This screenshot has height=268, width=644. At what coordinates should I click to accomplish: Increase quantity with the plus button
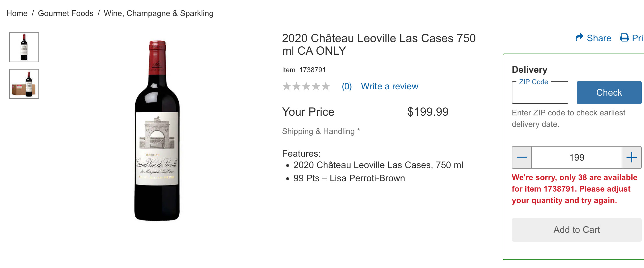pos(631,157)
